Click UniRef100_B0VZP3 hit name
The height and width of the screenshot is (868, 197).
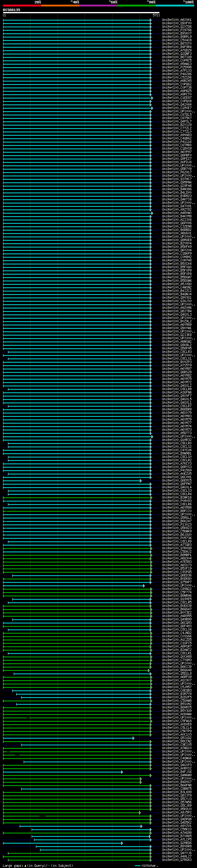tap(177, 362)
